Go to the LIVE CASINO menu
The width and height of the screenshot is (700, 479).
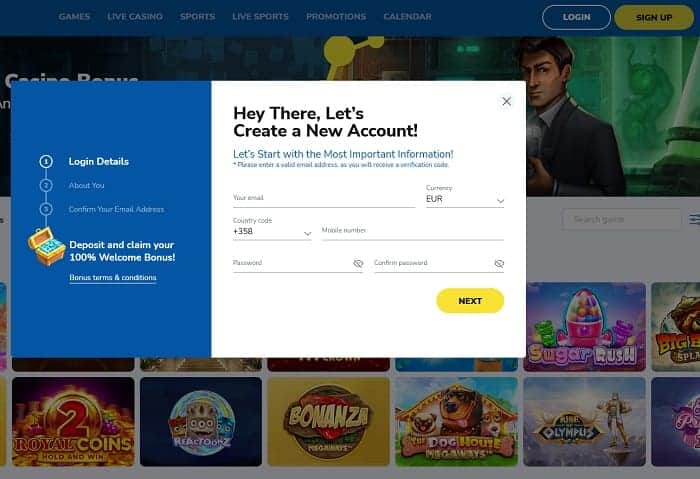click(x=135, y=17)
